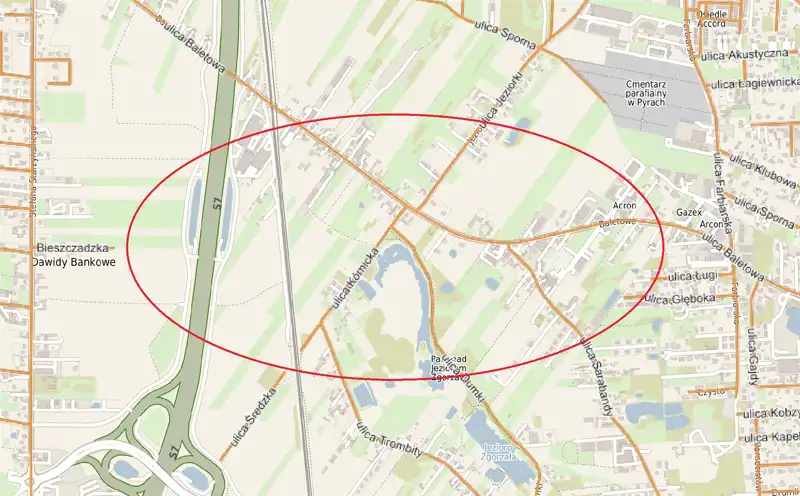
Task: Click the ulica Głęboka street label
Action: pos(679,299)
